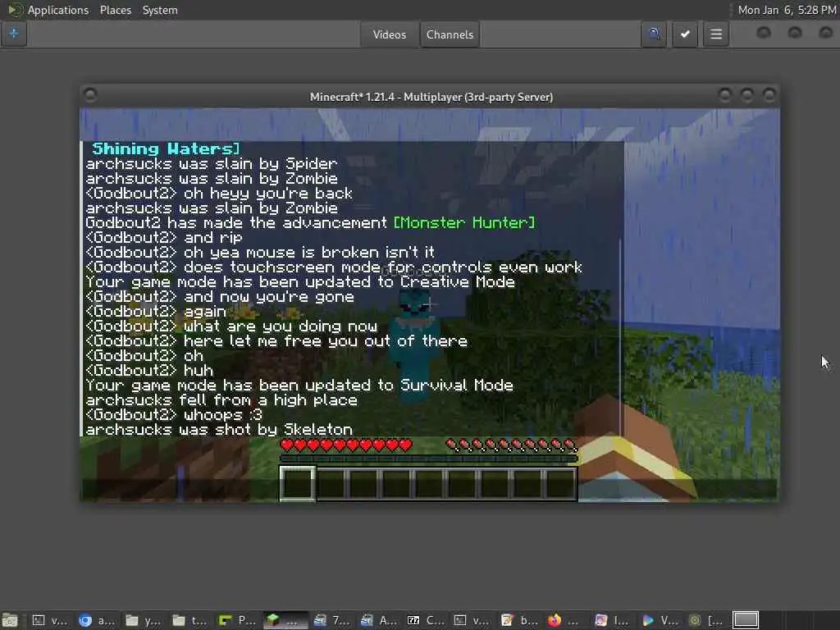Click the clock showing Mon Jan 6
The height and width of the screenshot is (630, 840).
coord(787,10)
